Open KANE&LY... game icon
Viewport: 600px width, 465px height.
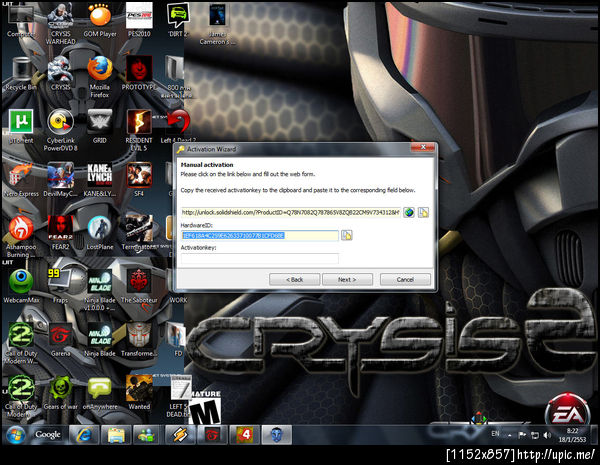click(100, 180)
